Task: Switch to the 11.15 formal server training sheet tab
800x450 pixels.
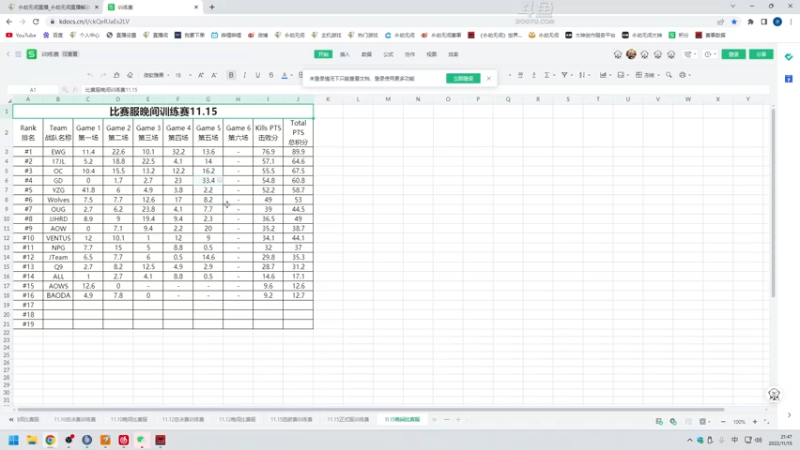Action: point(348,419)
